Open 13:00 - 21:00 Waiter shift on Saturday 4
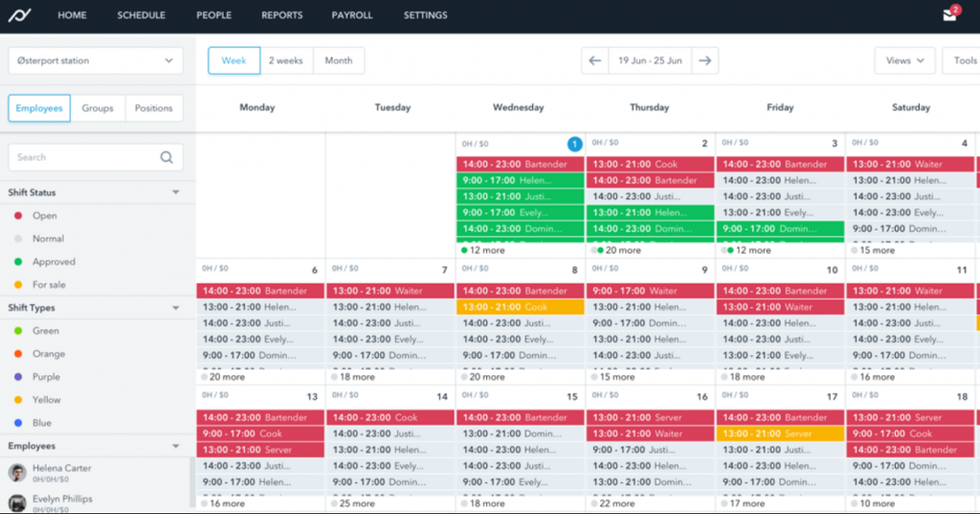Viewport: 980px width, 514px height. [910, 165]
